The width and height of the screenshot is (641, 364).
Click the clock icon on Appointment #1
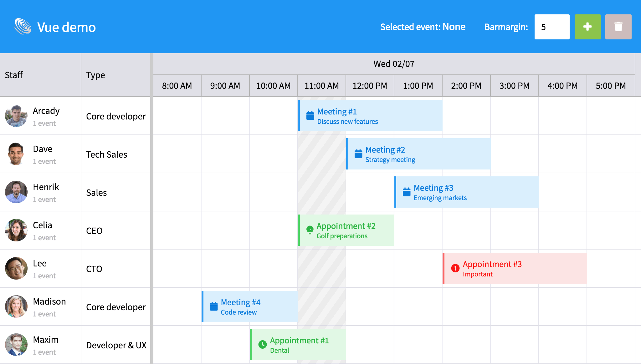(262, 345)
